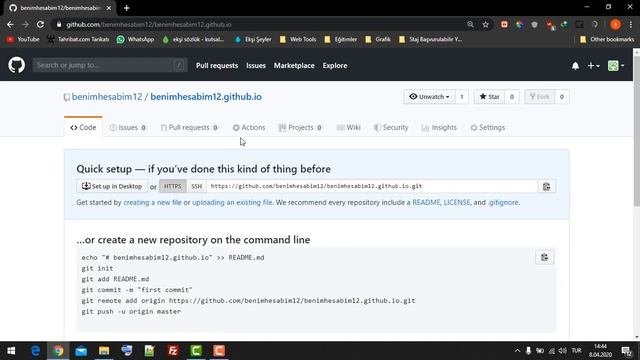Open File Explorer from the taskbar

104,351
